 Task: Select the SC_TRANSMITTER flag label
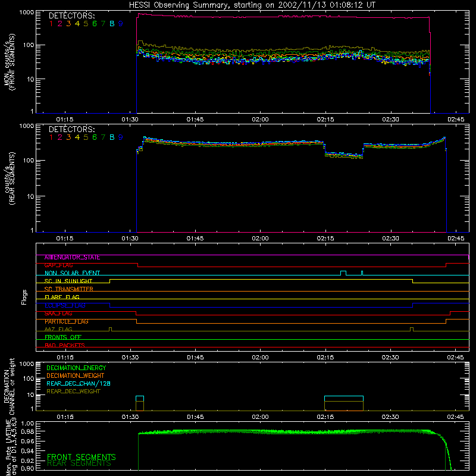[x=69, y=289]
